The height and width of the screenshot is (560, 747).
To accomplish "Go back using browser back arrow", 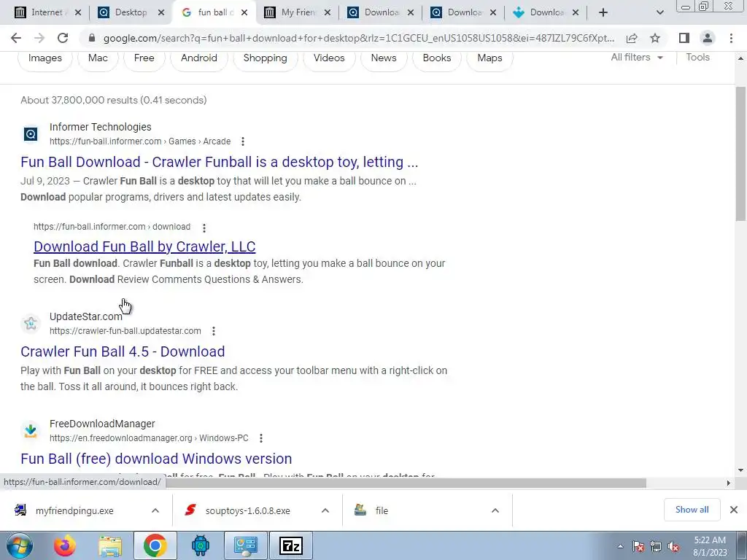I will coord(16,38).
